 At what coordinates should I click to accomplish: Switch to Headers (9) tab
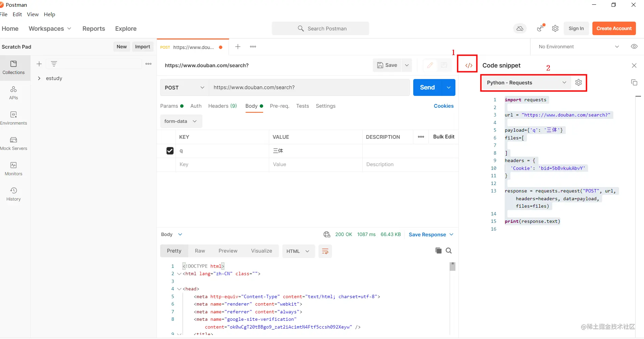pyautogui.click(x=222, y=106)
